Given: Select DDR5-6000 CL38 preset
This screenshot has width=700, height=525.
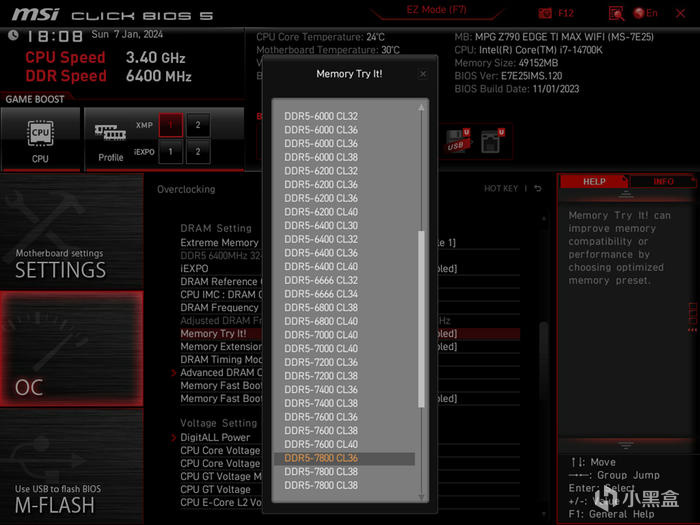Looking at the screenshot, I should pyautogui.click(x=321, y=157).
